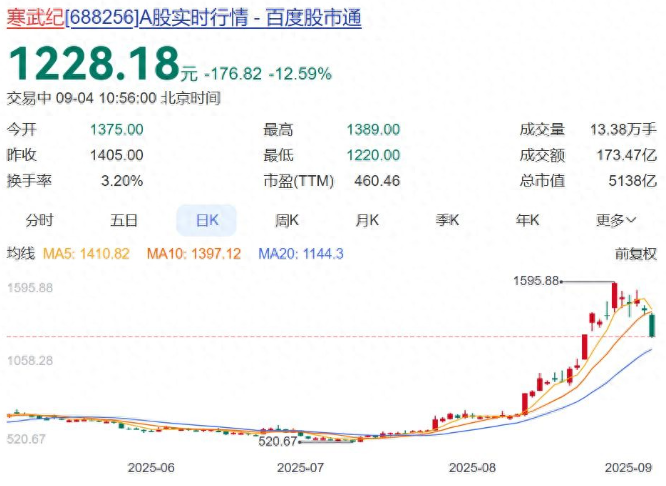Image resolution: width=666 pixels, height=486 pixels.
Task: Click the 最高 value 1389.00
Action: pyautogui.click(x=373, y=130)
